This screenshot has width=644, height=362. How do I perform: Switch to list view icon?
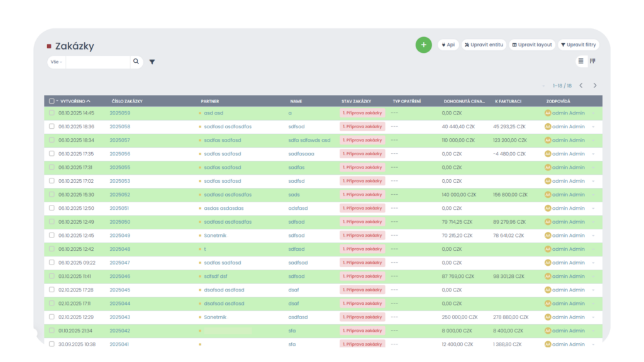point(580,61)
